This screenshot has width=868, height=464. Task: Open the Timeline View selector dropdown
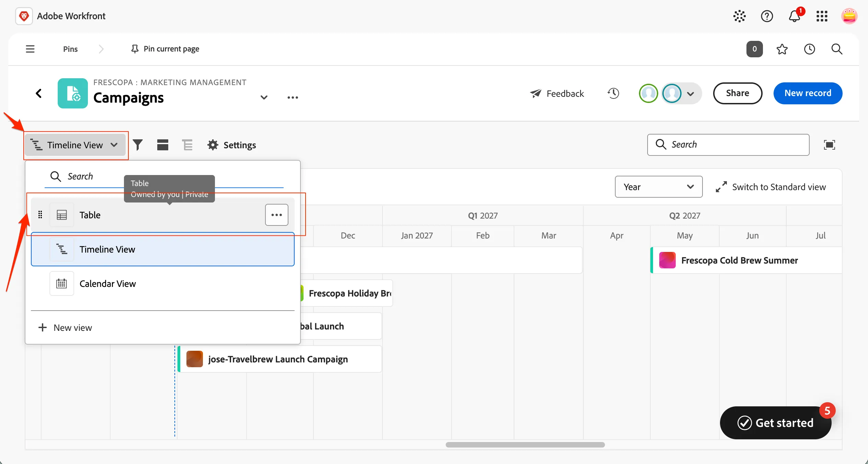click(x=75, y=145)
